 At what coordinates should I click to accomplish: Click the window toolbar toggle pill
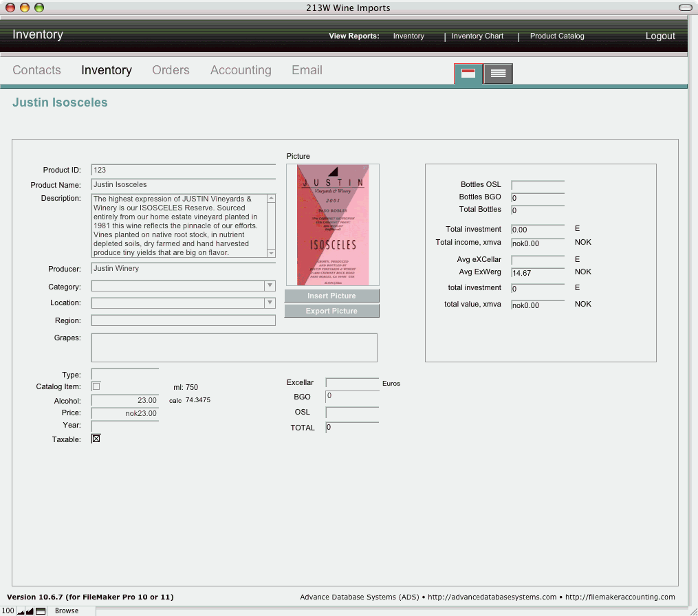pos(685,8)
